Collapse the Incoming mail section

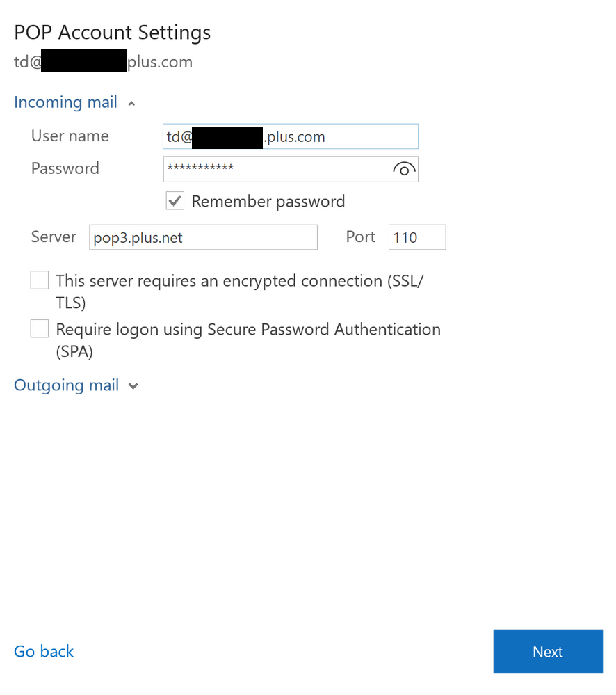coord(131,102)
